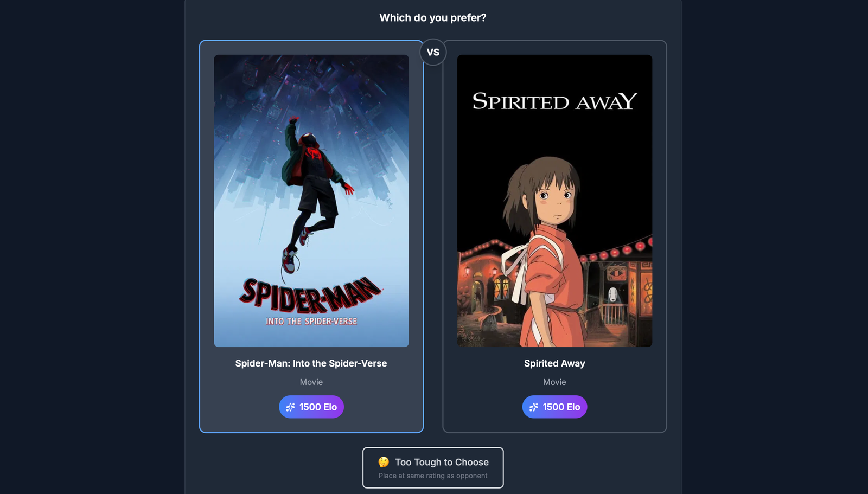Viewport: 868px width, 494px height.
Task: Click the Spirited Away title below the poster
Action: tap(554, 363)
